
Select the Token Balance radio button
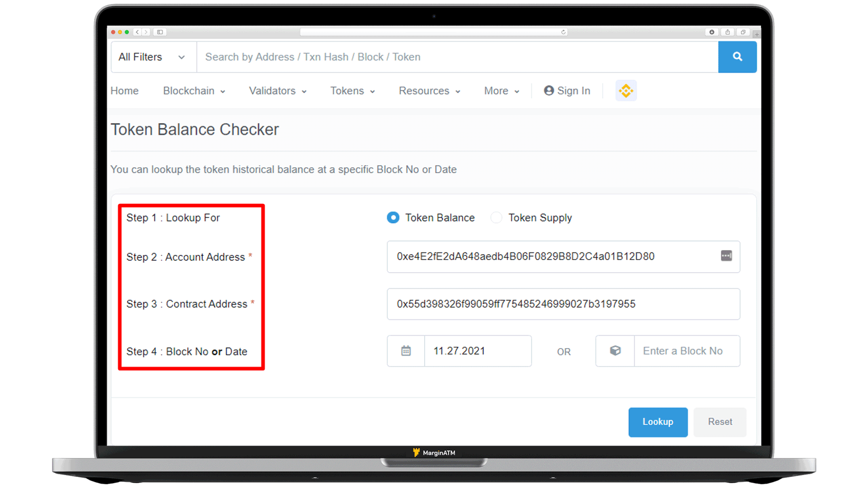click(x=393, y=218)
